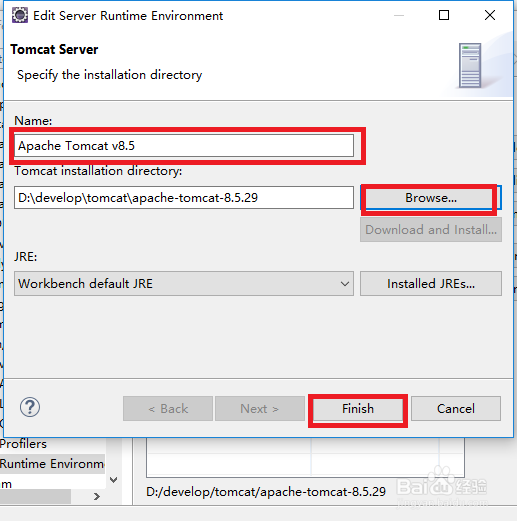Viewport: 517px width, 521px height.
Task: Open the Workbench default JRE dropdown
Action: click(184, 283)
